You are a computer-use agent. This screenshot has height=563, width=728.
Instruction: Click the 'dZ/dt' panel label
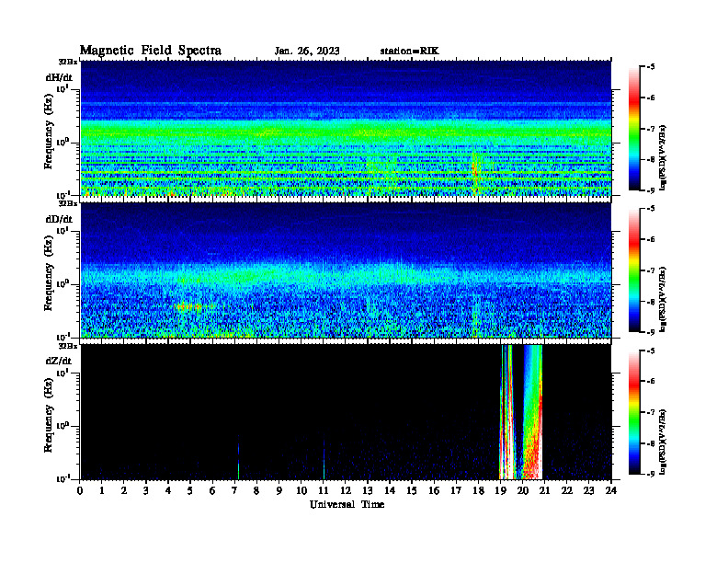59,361
